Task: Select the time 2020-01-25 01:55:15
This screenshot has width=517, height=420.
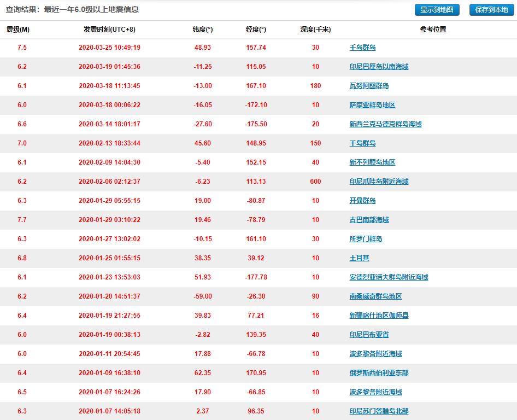Action: (x=109, y=258)
